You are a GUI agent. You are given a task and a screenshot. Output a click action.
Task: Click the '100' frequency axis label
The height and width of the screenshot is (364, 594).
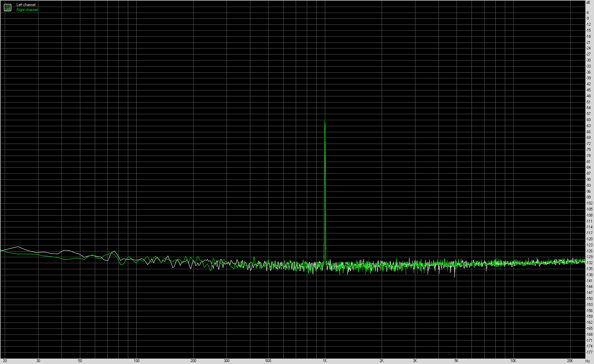136,361
